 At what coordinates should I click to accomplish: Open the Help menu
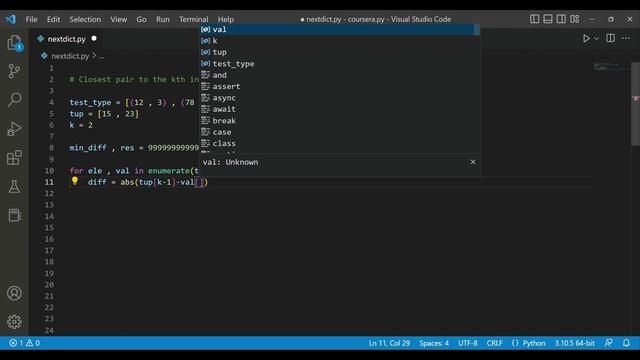[226, 19]
